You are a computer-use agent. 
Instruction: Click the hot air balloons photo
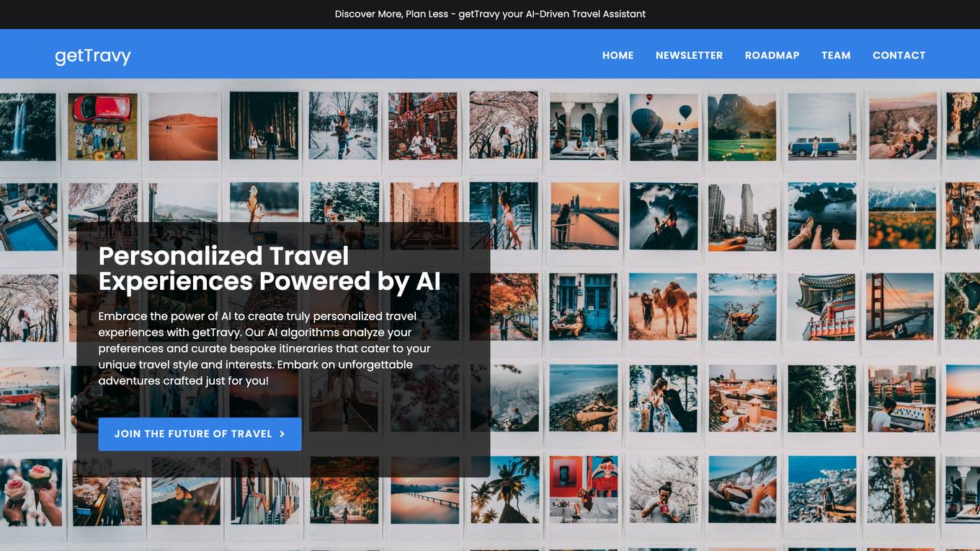(664, 127)
